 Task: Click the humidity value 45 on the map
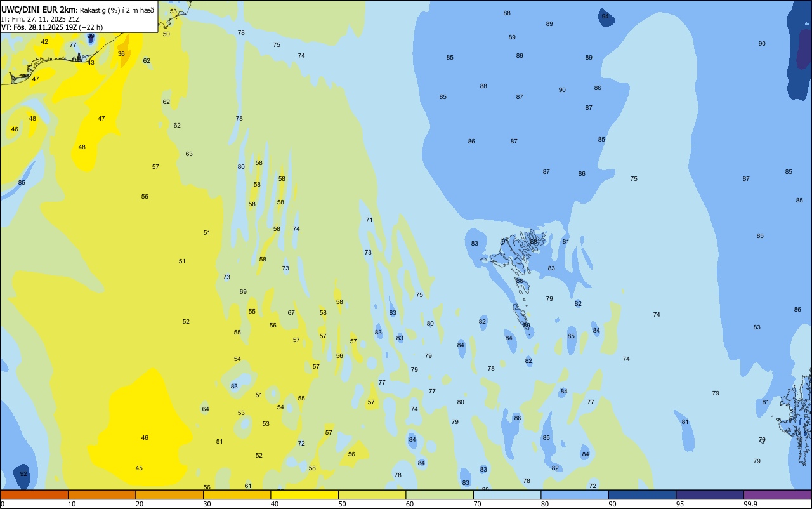[139, 468]
